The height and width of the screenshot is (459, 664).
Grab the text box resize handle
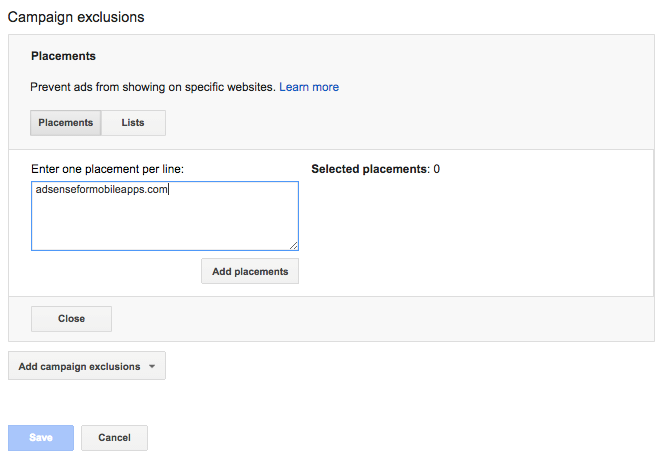click(x=294, y=246)
